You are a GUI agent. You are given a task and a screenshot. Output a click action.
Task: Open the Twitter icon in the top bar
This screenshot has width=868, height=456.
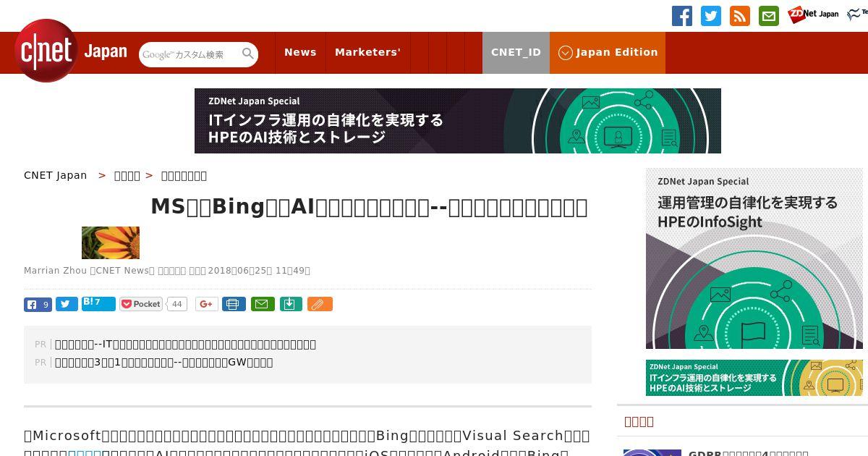(x=711, y=16)
